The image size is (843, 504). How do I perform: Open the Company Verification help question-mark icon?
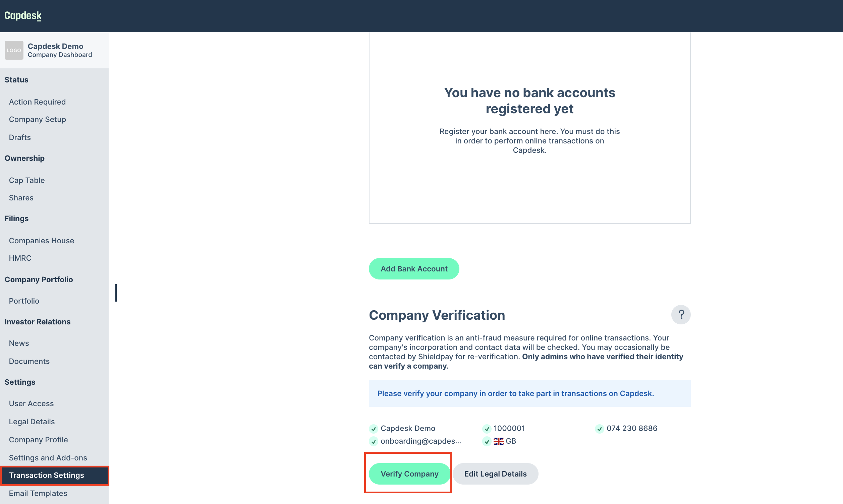681,314
